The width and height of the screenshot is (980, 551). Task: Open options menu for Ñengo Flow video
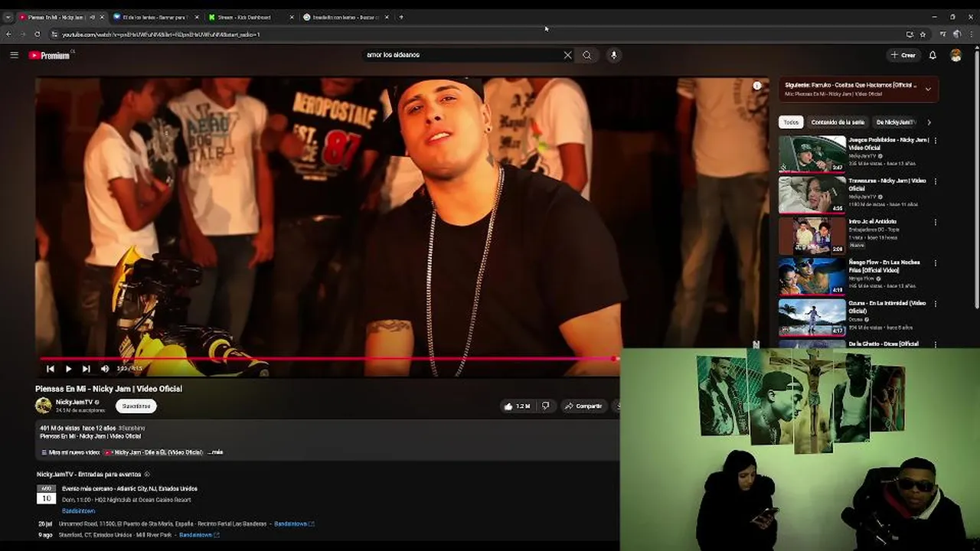[935, 263]
